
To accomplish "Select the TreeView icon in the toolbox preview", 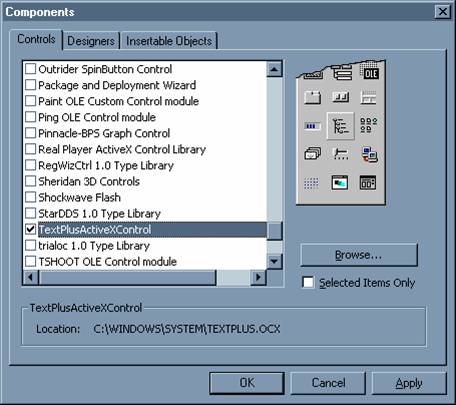I will coord(341,126).
